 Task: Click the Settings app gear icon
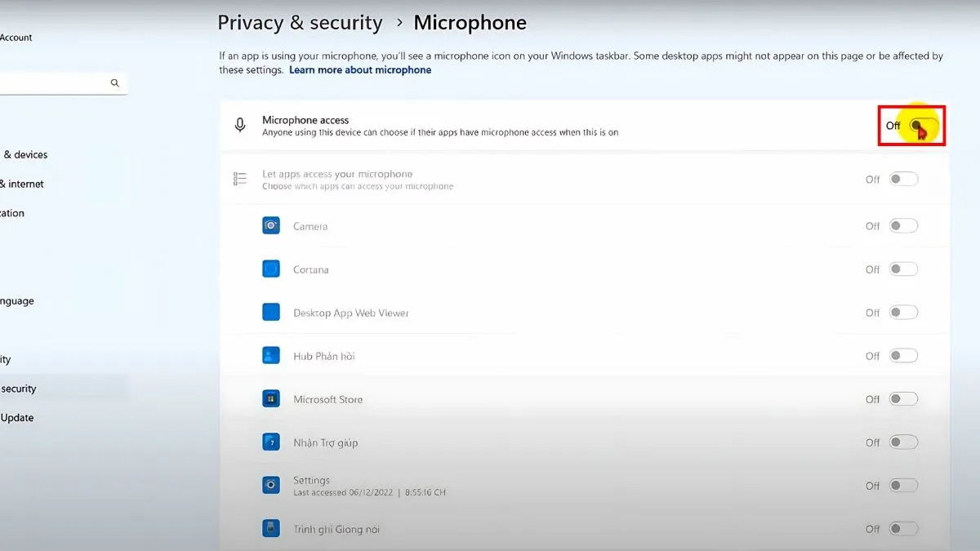click(x=271, y=486)
